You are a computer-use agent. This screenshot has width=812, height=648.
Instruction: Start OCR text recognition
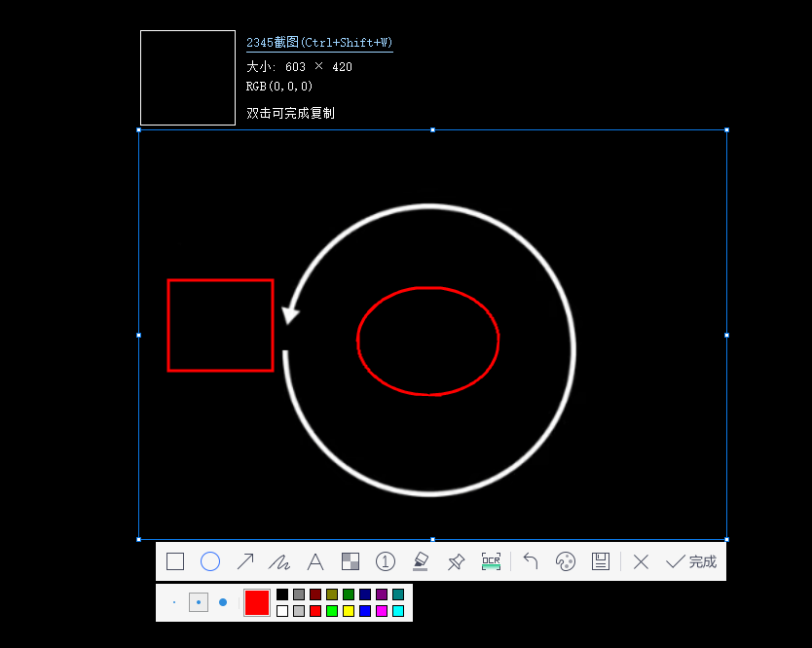coord(491,561)
